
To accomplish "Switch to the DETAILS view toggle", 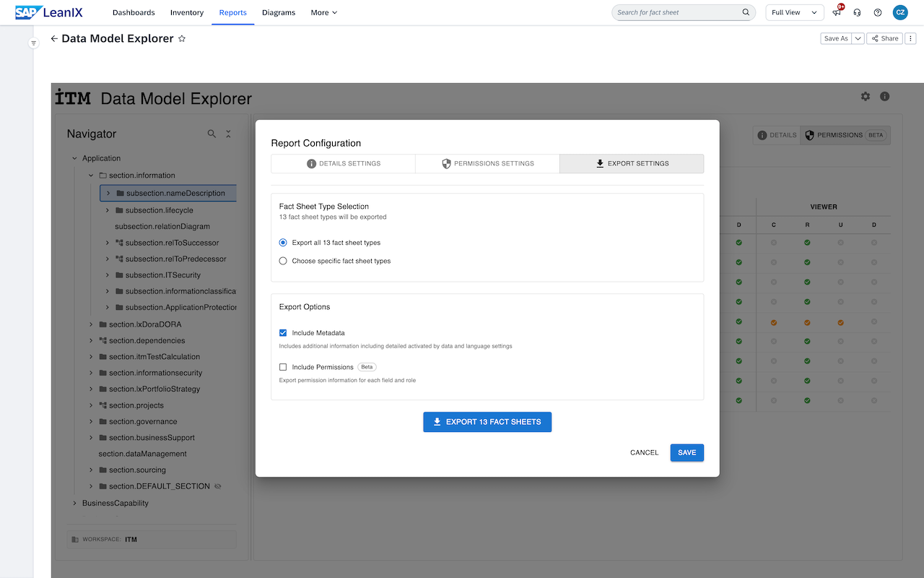I will pyautogui.click(x=777, y=135).
